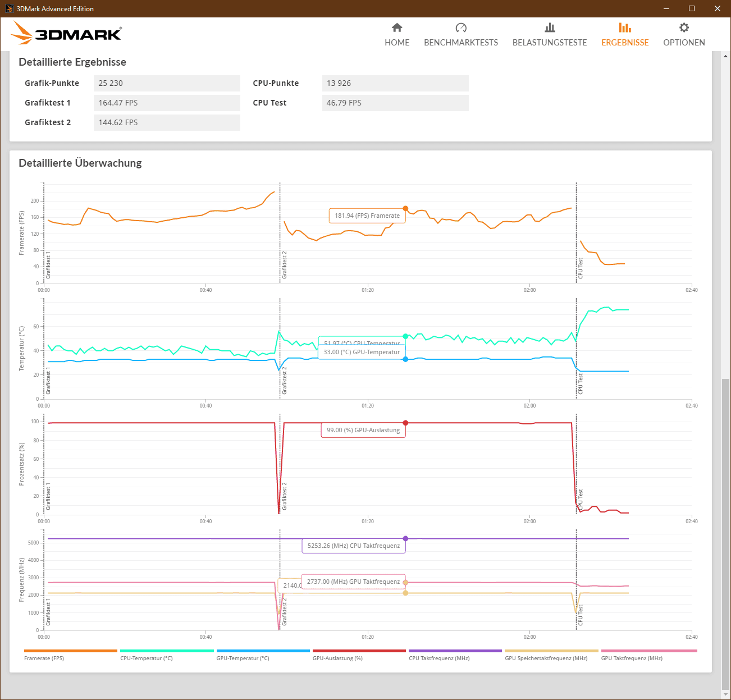Toggle Framerate (FPS) legend series
Screen dimensions: 731x700
(71, 655)
